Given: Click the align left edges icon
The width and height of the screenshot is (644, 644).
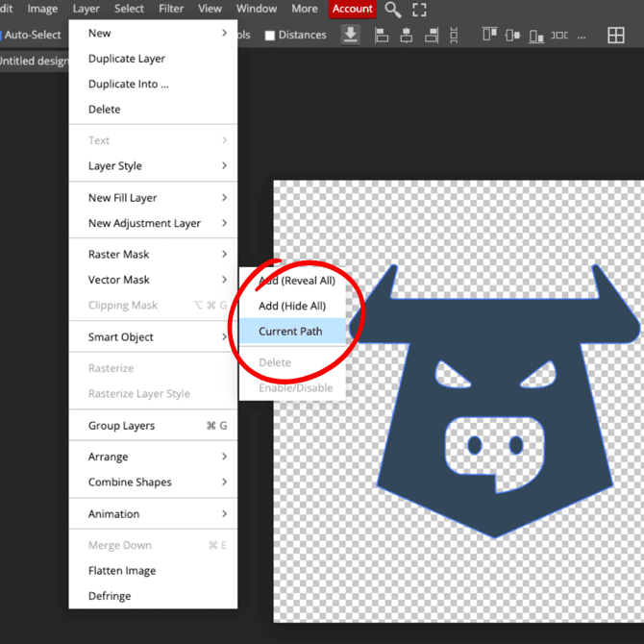Looking at the screenshot, I should [x=382, y=36].
